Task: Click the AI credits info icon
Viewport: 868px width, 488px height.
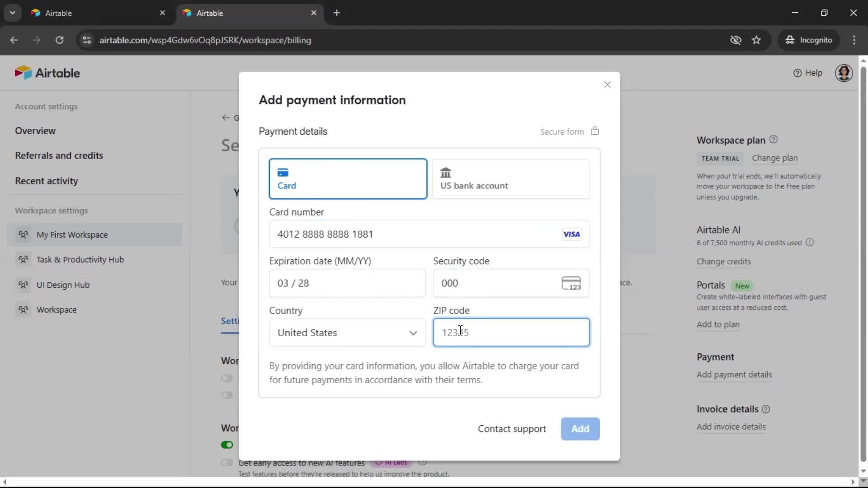Action: point(810,242)
